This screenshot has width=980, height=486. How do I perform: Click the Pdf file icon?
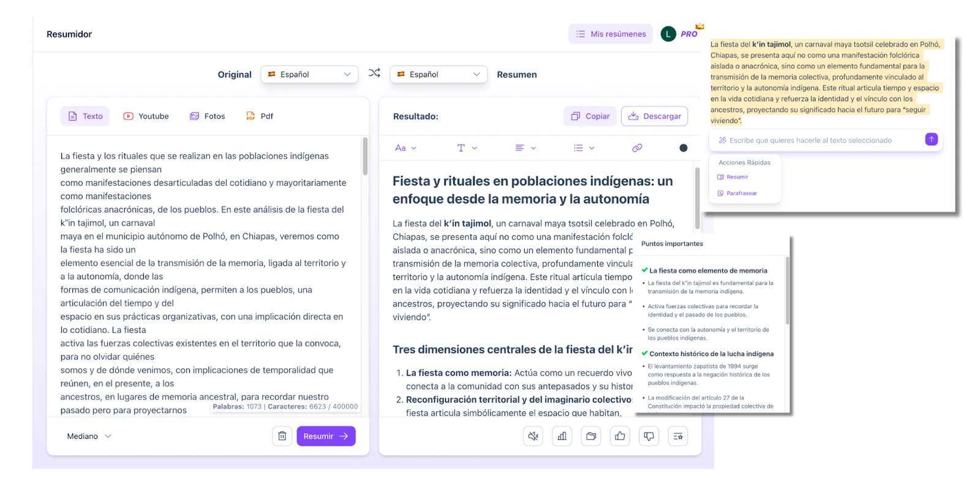251,116
